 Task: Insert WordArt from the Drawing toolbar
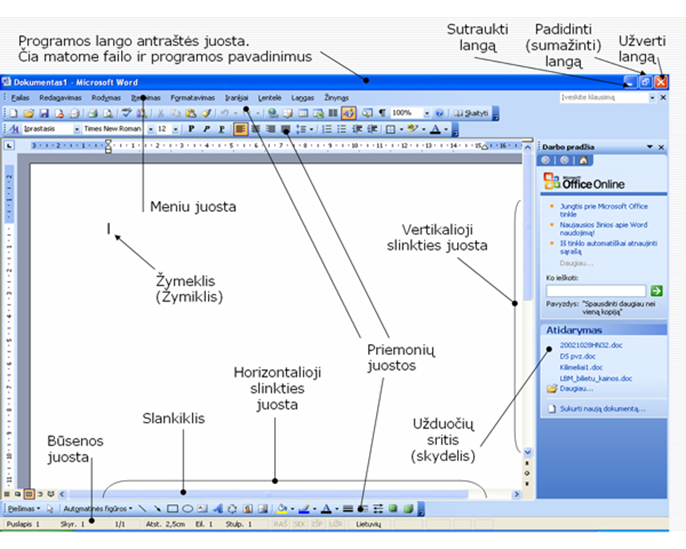(217, 509)
